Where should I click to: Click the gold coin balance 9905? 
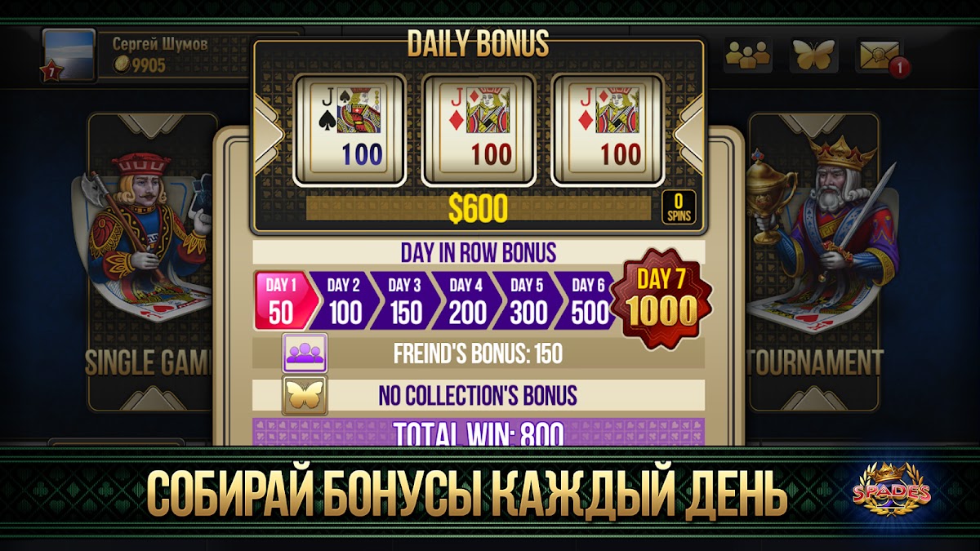coord(139,65)
